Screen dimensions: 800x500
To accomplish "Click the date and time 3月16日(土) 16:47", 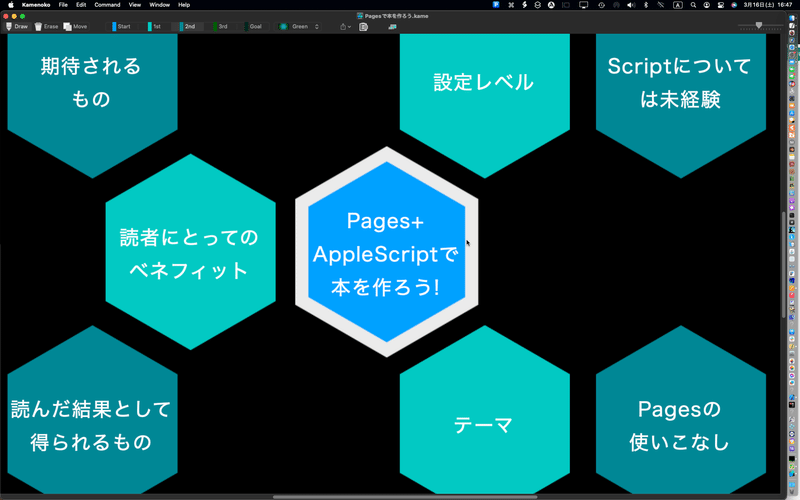I will (767, 5).
